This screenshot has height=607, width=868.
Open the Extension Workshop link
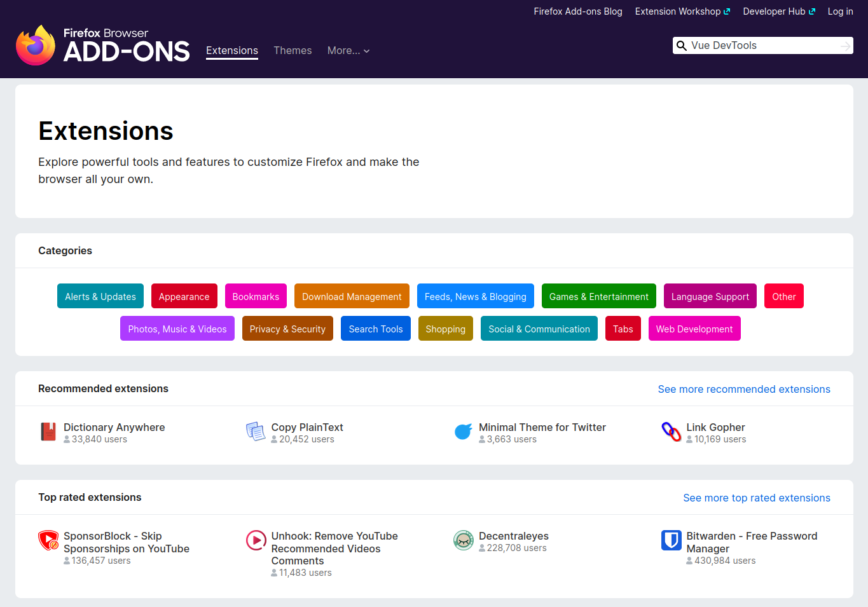click(682, 11)
